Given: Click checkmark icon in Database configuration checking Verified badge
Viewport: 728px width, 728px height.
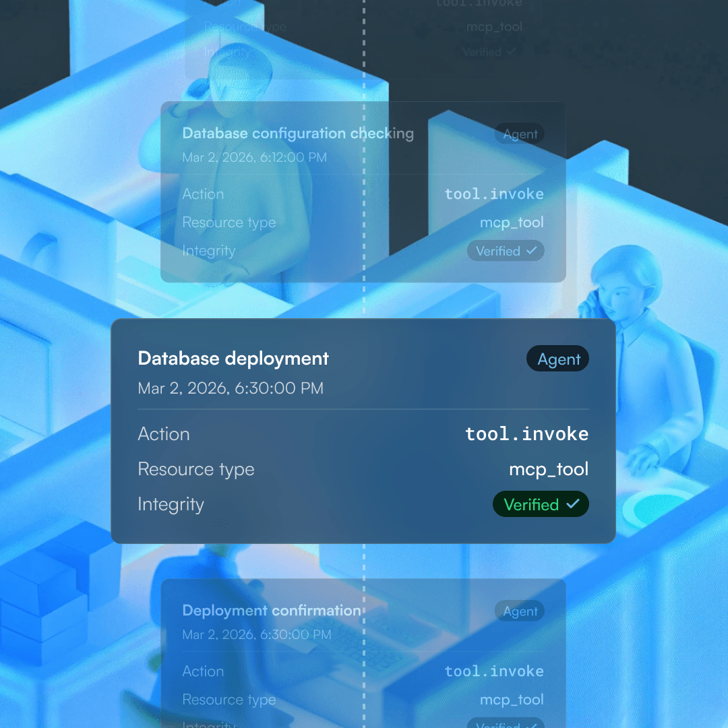Looking at the screenshot, I should coord(532,251).
